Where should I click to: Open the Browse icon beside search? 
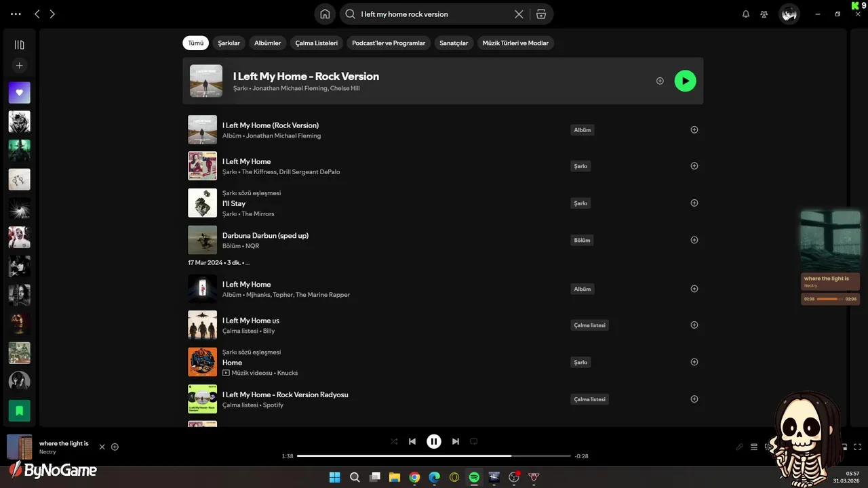click(x=540, y=14)
